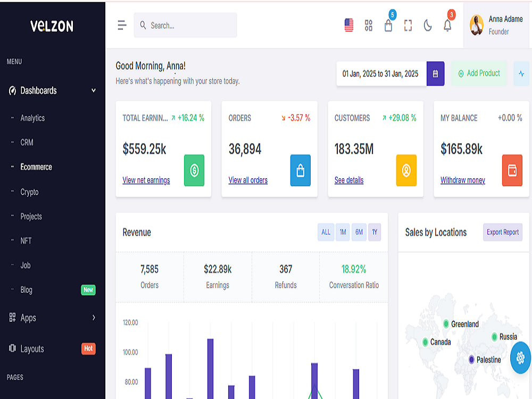Open View net earnings link
The image size is (532, 399).
tap(146, 180)
